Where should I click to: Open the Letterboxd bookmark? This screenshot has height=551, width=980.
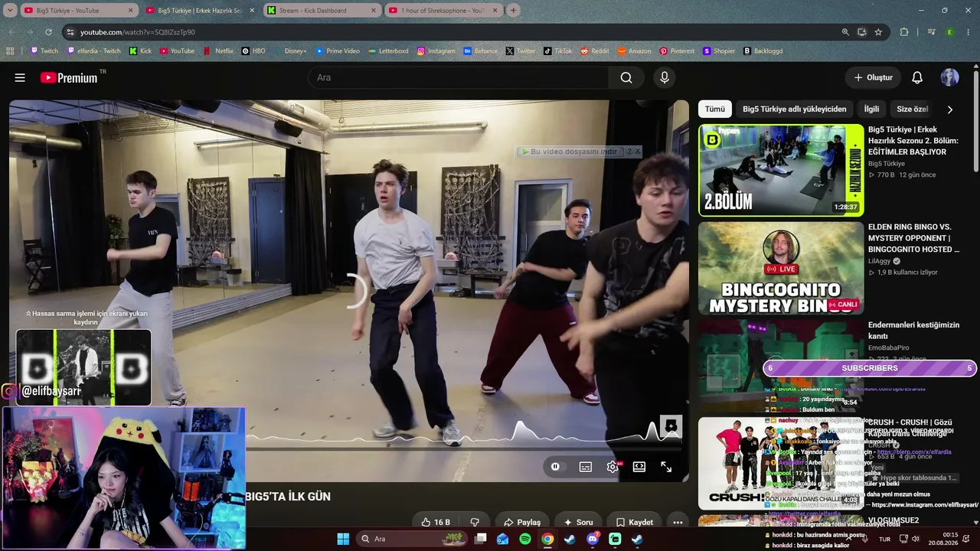pyautogui.click(x=388, y=51)
